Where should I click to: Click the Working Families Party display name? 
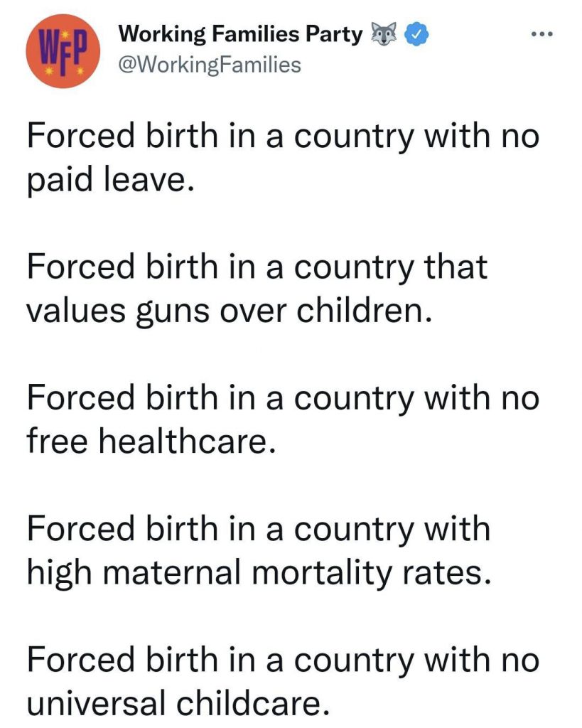point(240,34)
